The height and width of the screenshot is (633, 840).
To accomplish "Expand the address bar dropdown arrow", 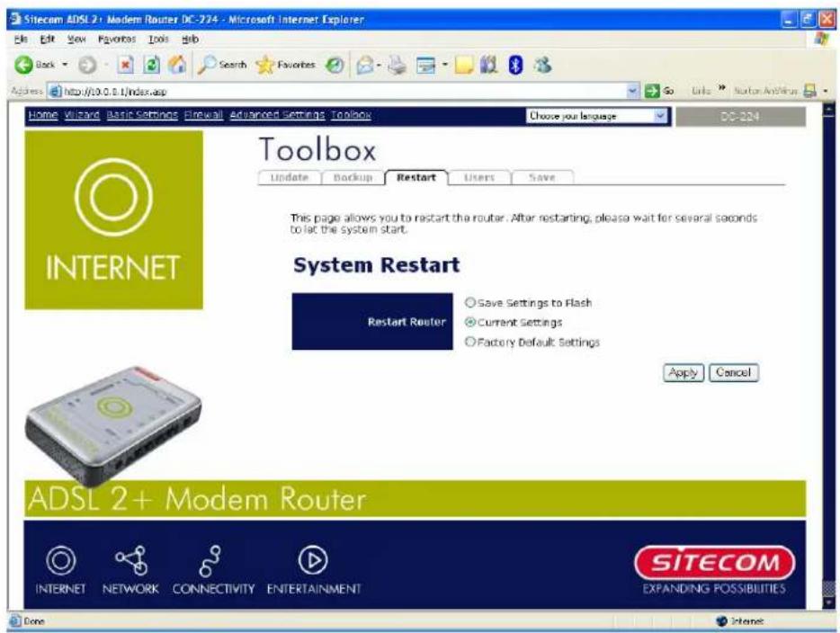I will [633, 91].
